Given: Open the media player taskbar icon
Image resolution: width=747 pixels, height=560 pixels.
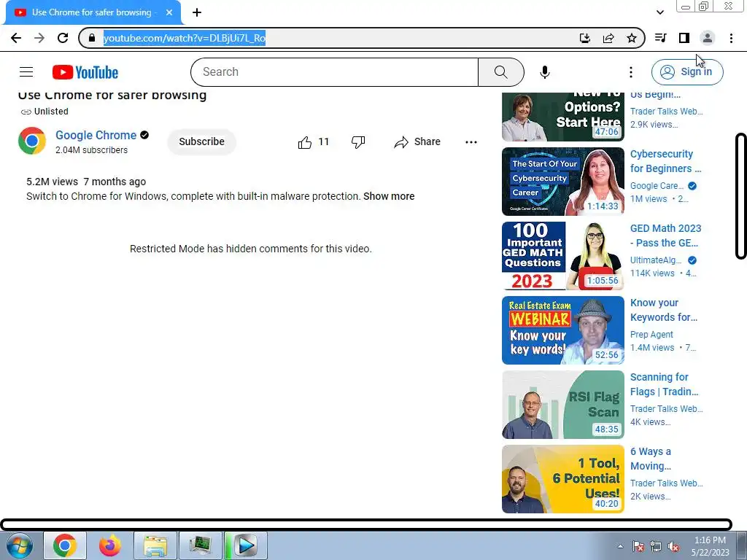Looking at the screenshot, I should 246,545.
